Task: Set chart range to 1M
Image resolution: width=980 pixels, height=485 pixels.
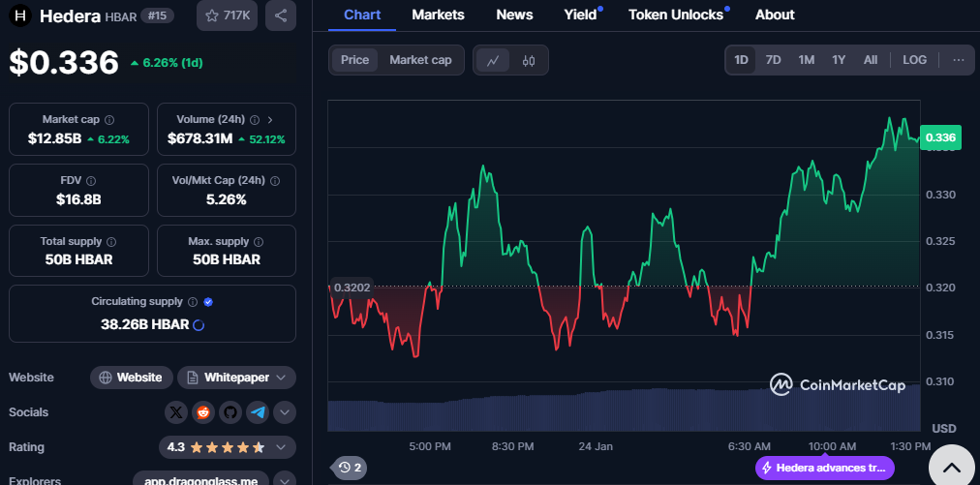Action: (807, 60)
